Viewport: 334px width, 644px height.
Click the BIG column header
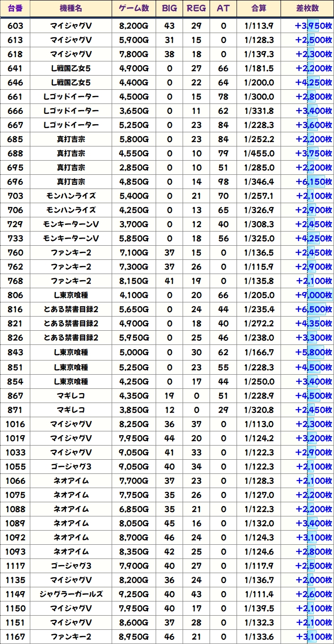click(x=169, y=9)
